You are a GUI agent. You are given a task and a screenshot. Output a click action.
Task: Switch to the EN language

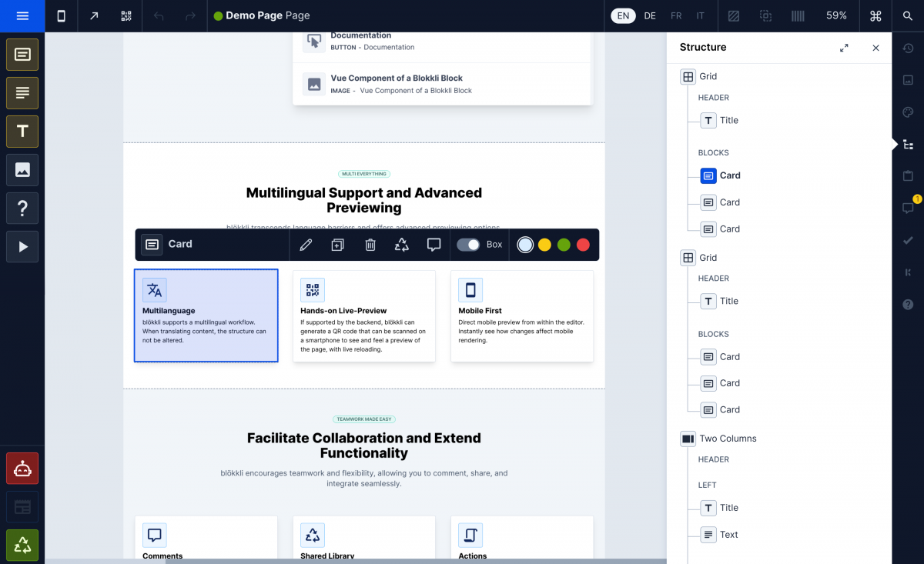click(x=623, y=15)
